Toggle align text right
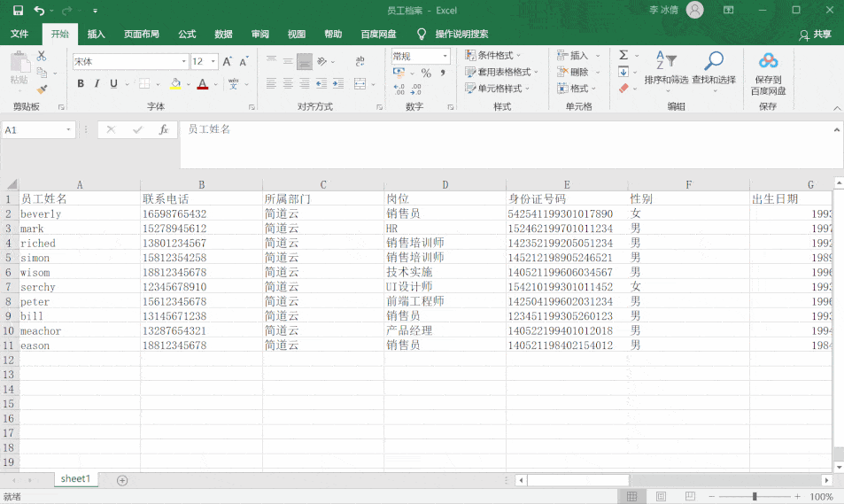This screenshot has height=504, width=844. click(x=305, y=83)
